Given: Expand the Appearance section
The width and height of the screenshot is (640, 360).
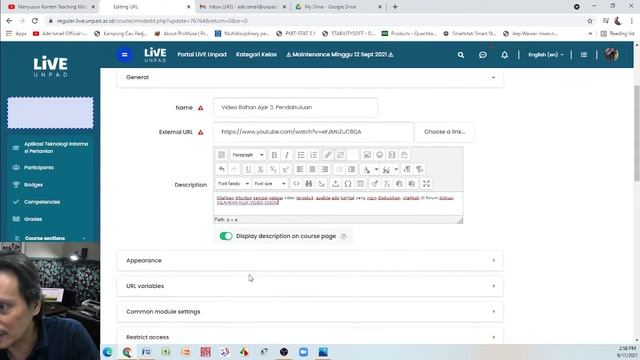Looking at the screenshot, I should click(310, 260).
